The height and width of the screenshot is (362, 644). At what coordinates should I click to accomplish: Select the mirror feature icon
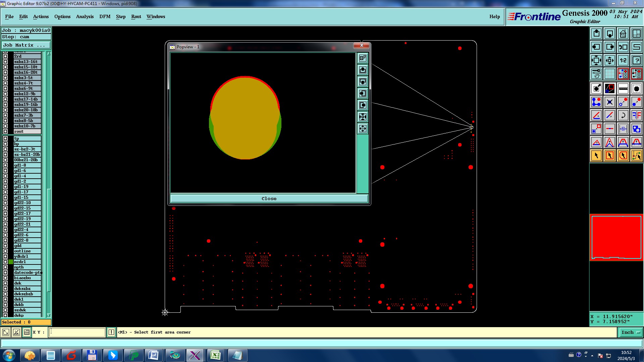tap(636, 115)
